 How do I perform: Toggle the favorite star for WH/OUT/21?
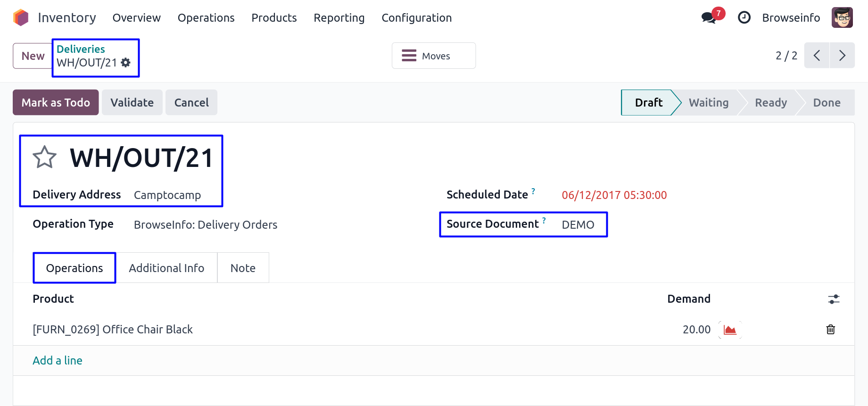(45, 157)
